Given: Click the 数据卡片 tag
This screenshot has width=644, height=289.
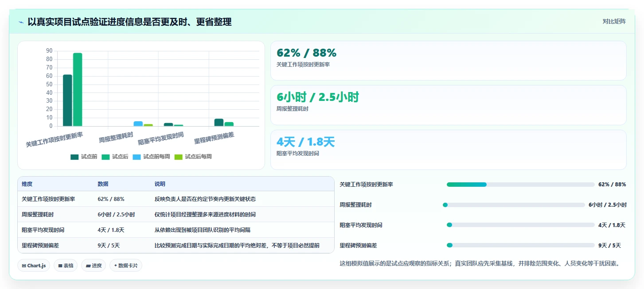Looking at the screenshot, I should pyautogui.click(x=126, y=266).
